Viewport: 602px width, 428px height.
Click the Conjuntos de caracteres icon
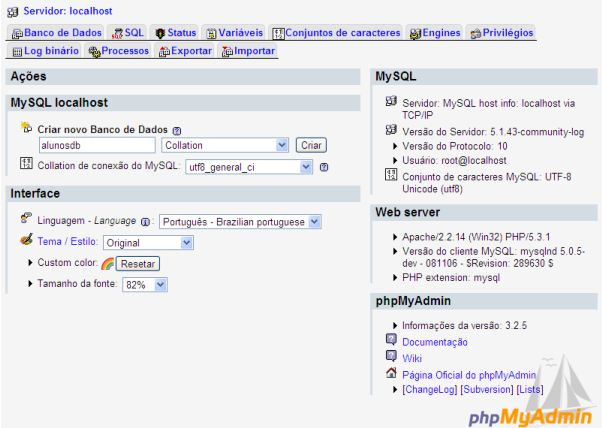pyautogui.click(x=278, y=34)
